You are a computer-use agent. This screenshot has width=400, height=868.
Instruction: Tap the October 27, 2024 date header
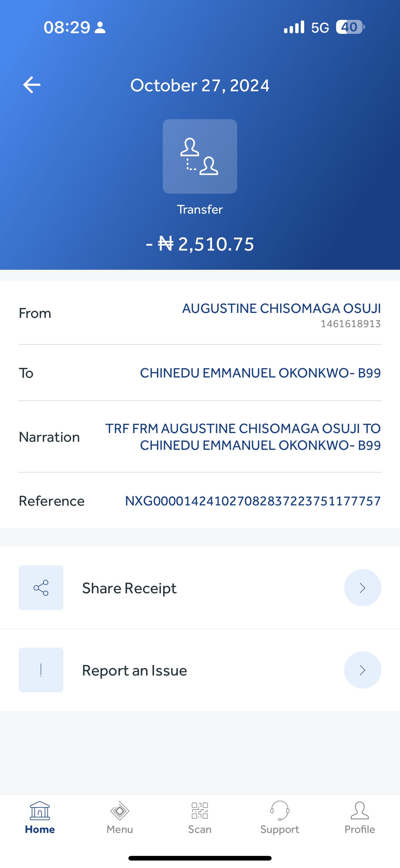200,85
